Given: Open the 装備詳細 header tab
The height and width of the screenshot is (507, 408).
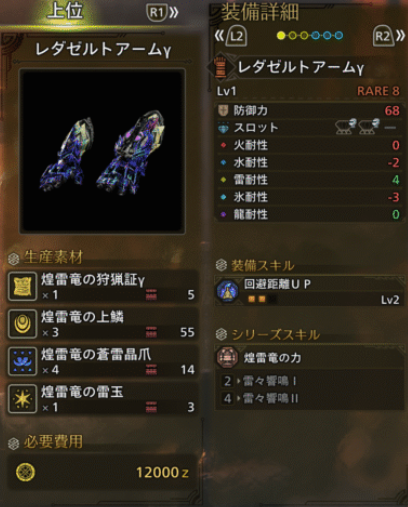Looking at the screenshot, I should tap(260, 12).
